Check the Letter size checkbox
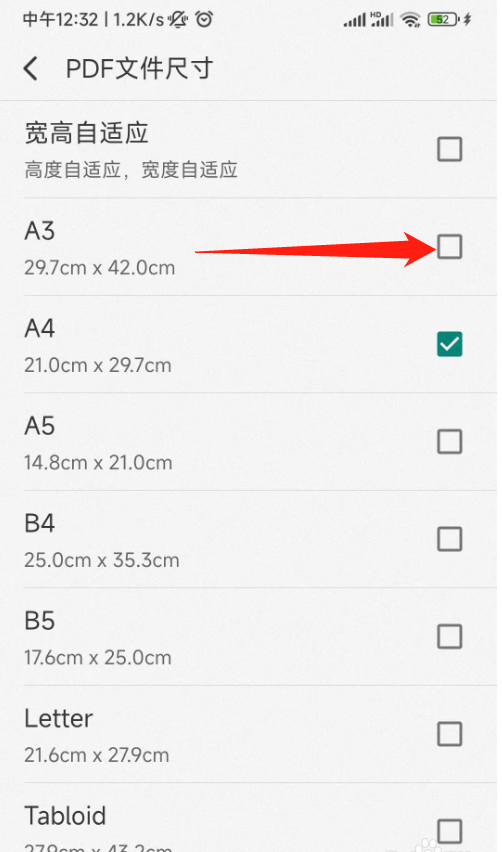Viewport: 502px width, 852px height. [450, 734]
